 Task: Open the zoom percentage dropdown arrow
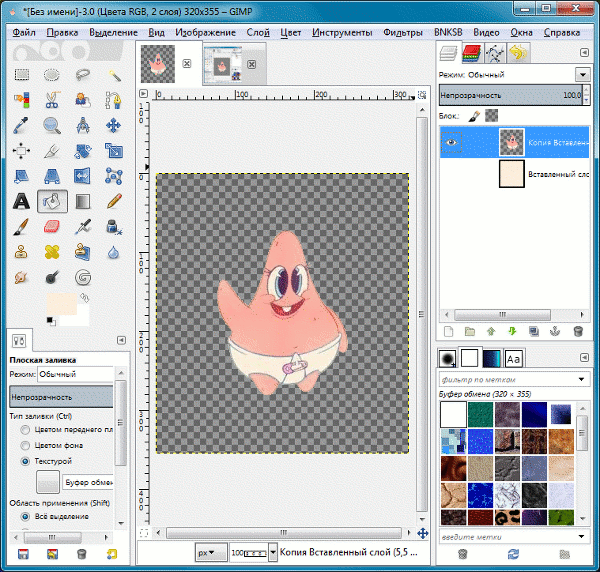[273, 552]
